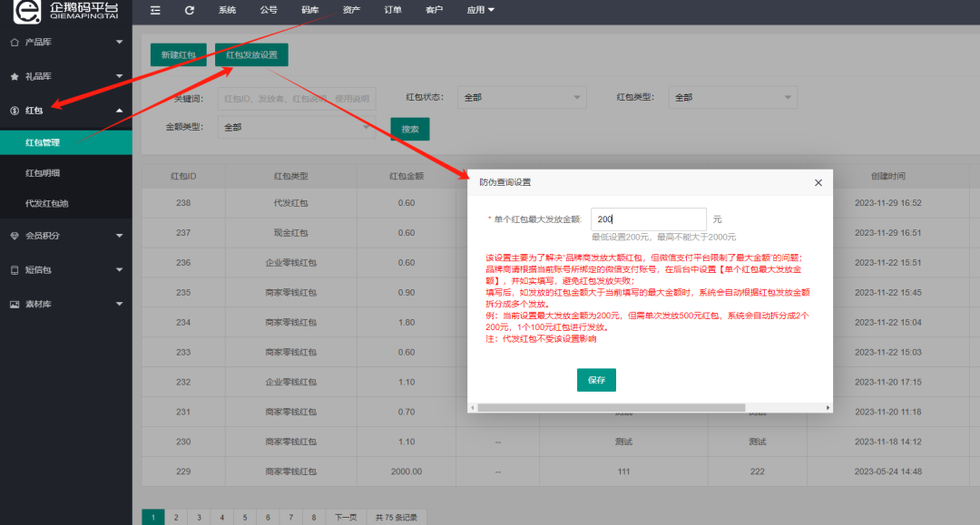The width and height of the screenshot is (980, 525).
Task: Open the 红包状态 dropdown
Action: coord(522,97)
